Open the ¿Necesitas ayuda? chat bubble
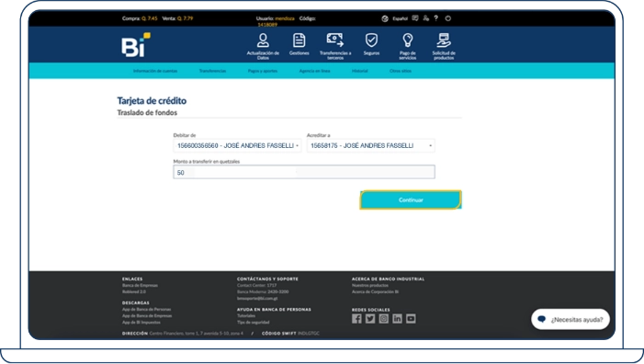Image resolution: width=644 pixels, height=364 pixels. 571,319
